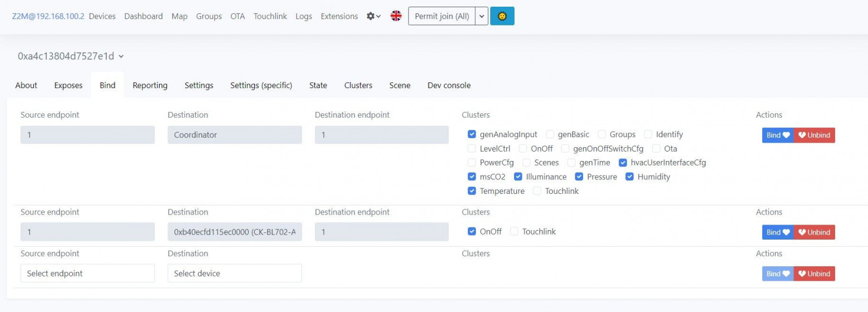
Task: Open the Select endpoint dropdown
Action: (x=87, y=274)
